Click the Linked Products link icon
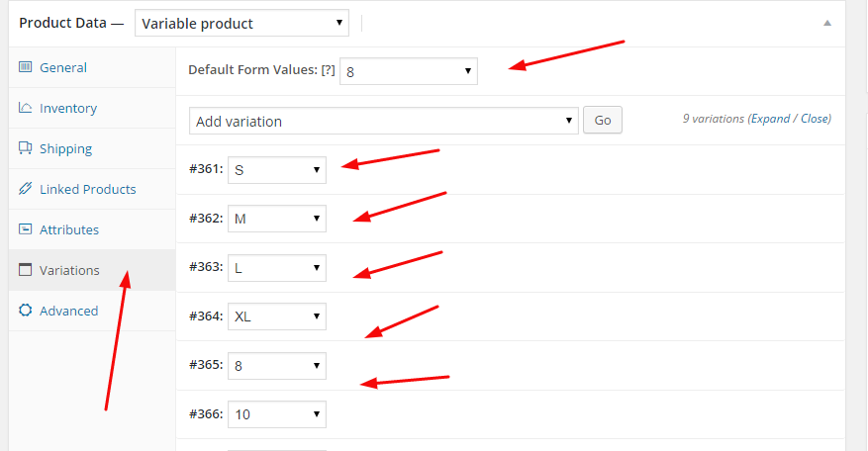Viewport: 868px width, 451px height. point(26,190)
